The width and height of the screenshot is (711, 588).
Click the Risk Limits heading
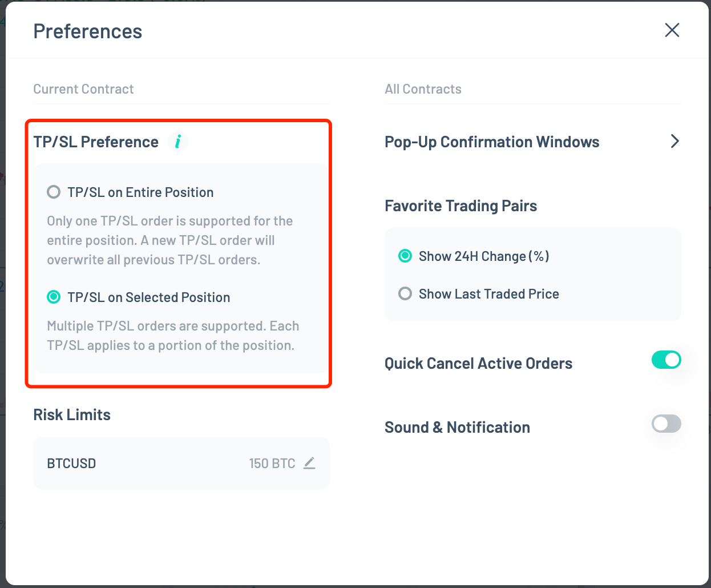(71, 414)
